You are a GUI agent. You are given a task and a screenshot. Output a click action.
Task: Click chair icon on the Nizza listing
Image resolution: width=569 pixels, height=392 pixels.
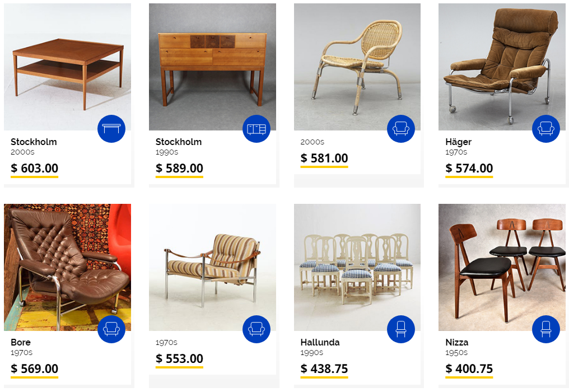point(546,329)
